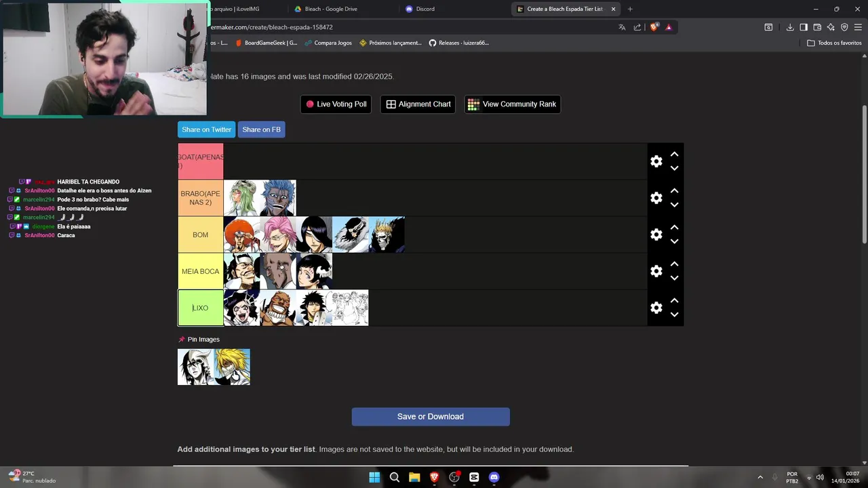The height and width of the screenshot is (488, 868).
Task: Click the translate page icon
Action: (x=622, y=27)
